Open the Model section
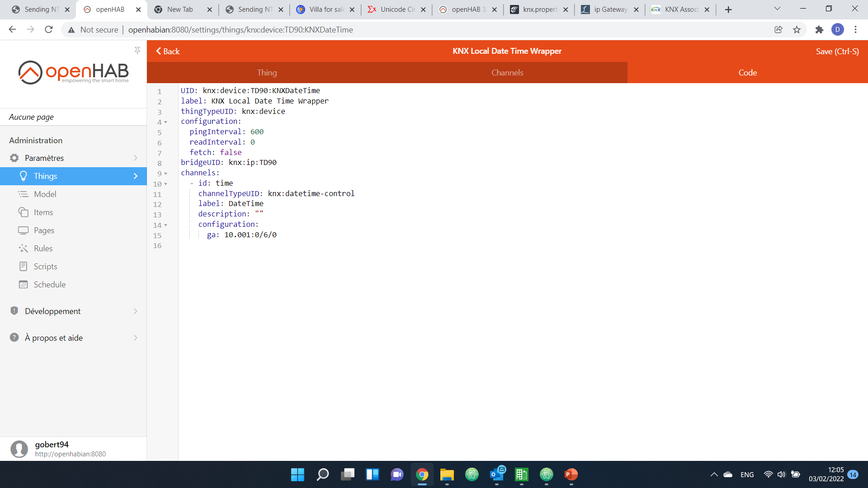The image size is (868, 488). pyautogui.click(x=45, y=194)
